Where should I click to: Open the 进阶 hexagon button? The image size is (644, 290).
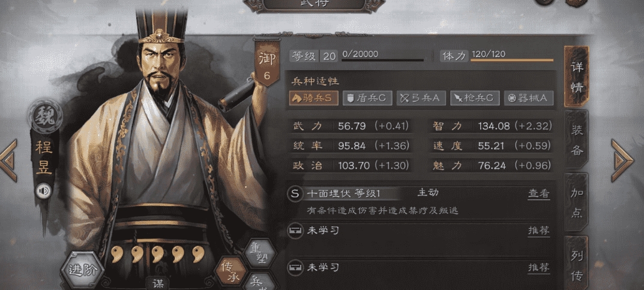82,271
